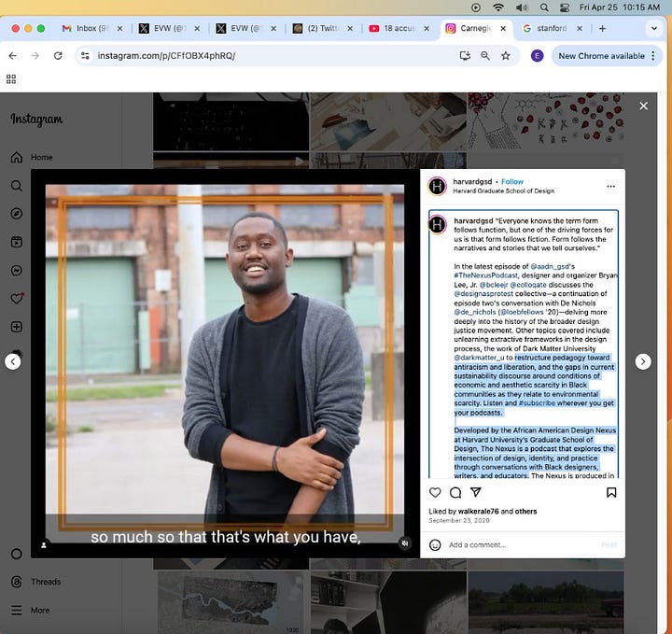Open Notifications heart in sidebar
The image size is (672, 634).
click(x=16, y=299)
